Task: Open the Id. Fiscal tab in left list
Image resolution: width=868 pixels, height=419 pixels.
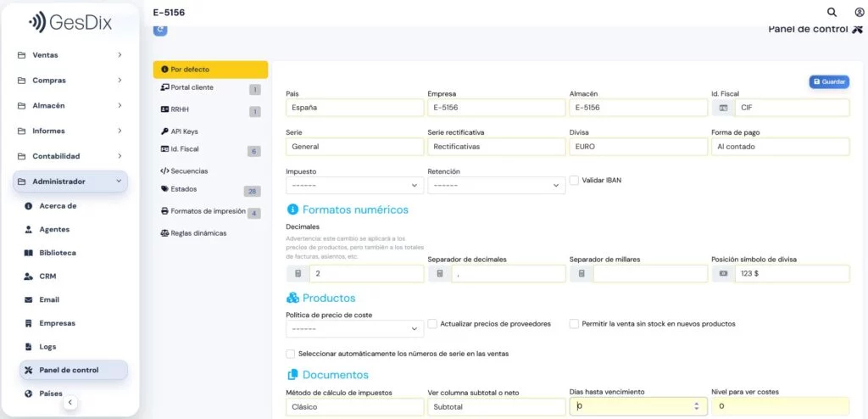Action: (210, 149)
